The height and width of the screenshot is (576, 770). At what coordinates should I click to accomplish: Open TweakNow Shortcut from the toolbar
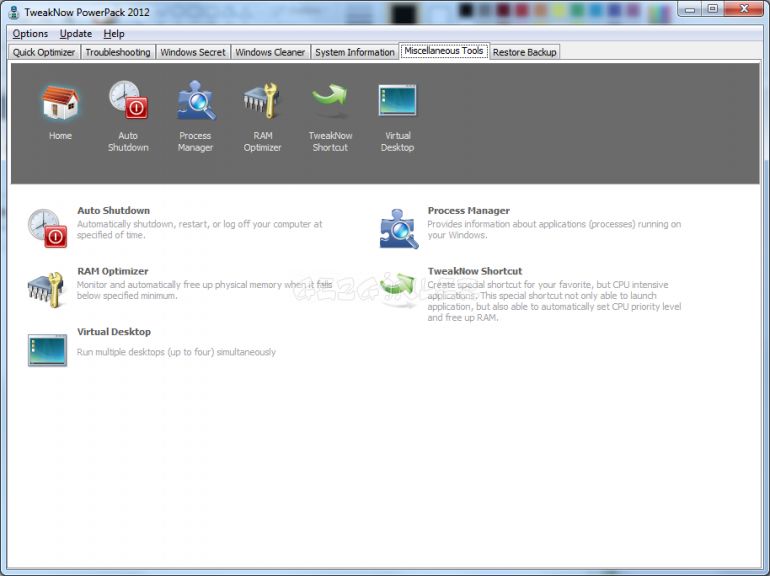(x=329, y=102)
